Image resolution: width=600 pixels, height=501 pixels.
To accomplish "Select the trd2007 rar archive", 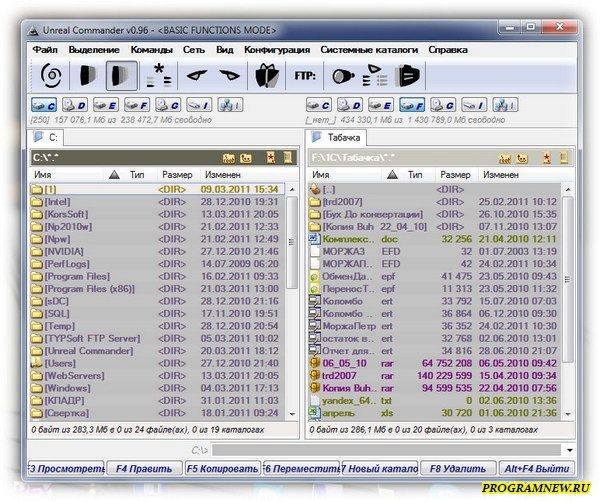I will [x=435, y=376].
